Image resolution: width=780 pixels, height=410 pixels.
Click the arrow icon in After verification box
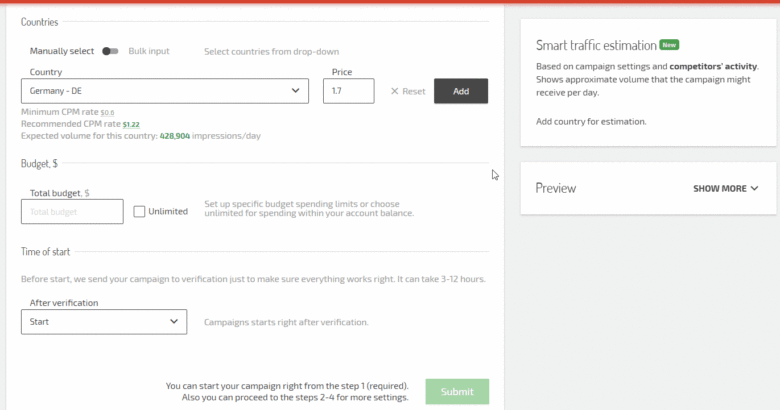click(174, 322)
